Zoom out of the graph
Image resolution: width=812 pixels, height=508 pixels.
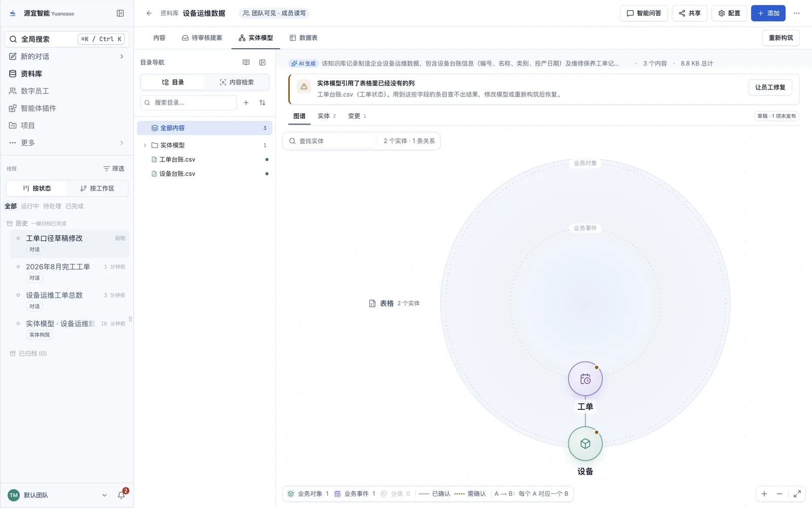pos(780,494)
